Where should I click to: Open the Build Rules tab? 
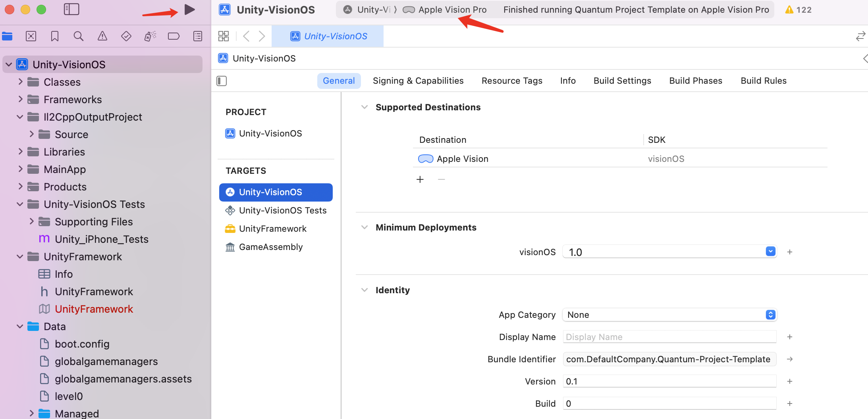coord(764,81)
